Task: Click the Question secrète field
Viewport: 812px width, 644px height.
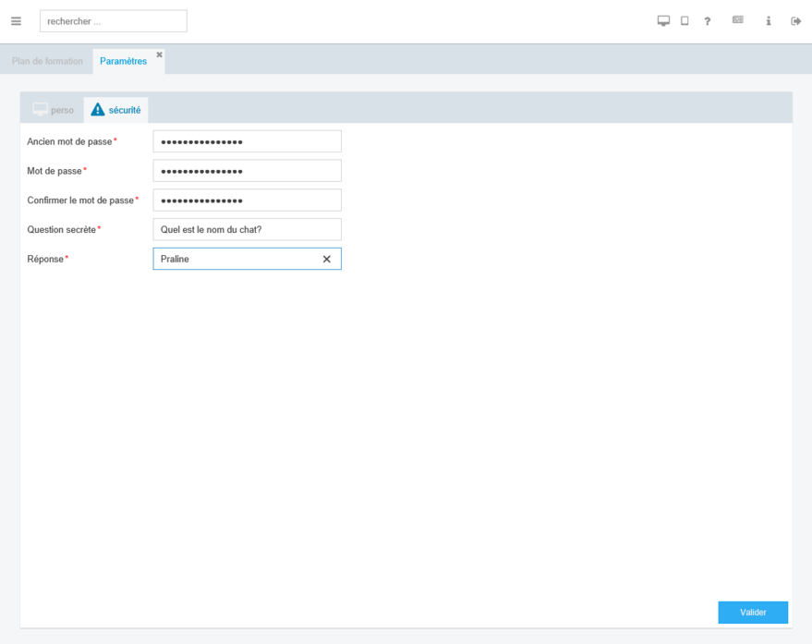Action: pyautogui.click(x=247, y=230)
